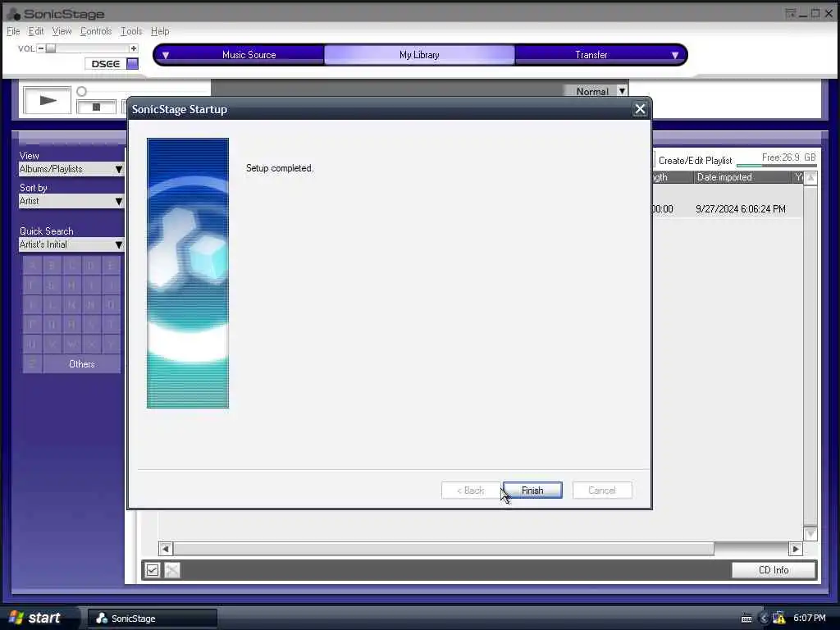Screen dimensions: 840x630
Task: Expand hidden tray icons arrow
Action: pos(764,619)
